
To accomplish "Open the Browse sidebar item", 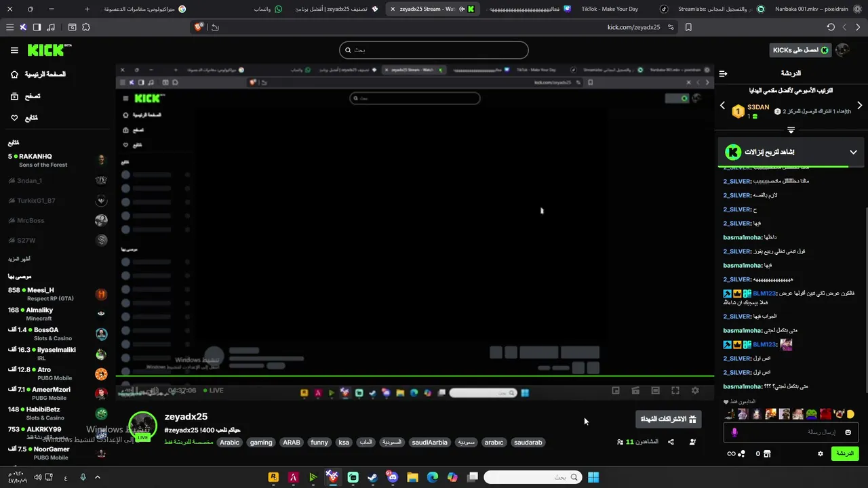I will click(x=25, y=96).
